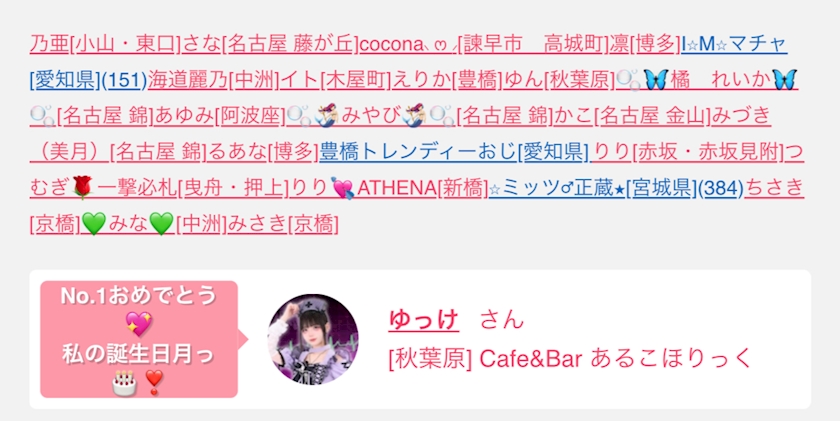Open I☆M☆マチャ user link

(734, 44)
